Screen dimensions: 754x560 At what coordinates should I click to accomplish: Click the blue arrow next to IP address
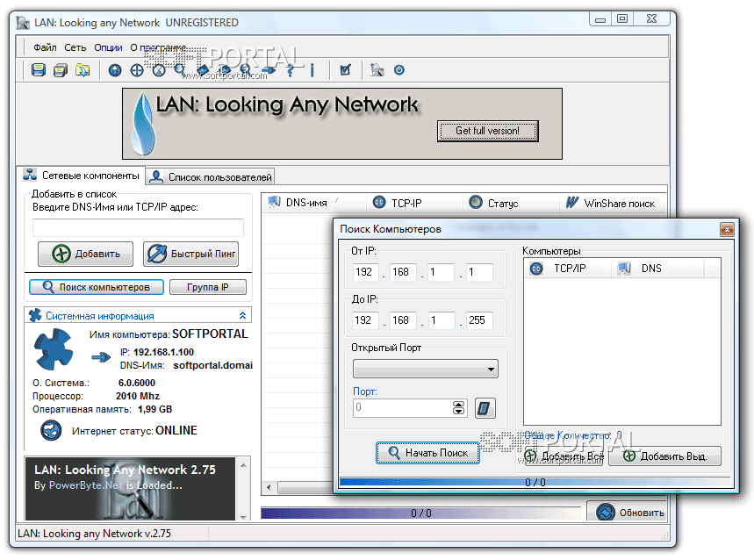tap(101, 357)
